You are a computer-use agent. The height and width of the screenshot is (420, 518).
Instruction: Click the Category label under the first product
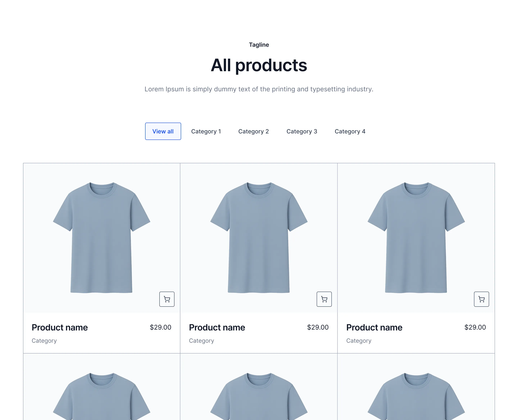point(44,341)
